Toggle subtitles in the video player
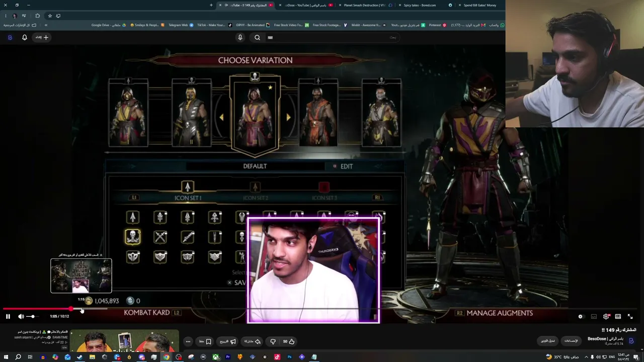This screenshot has width=644, height=362. tap(594, 316)
